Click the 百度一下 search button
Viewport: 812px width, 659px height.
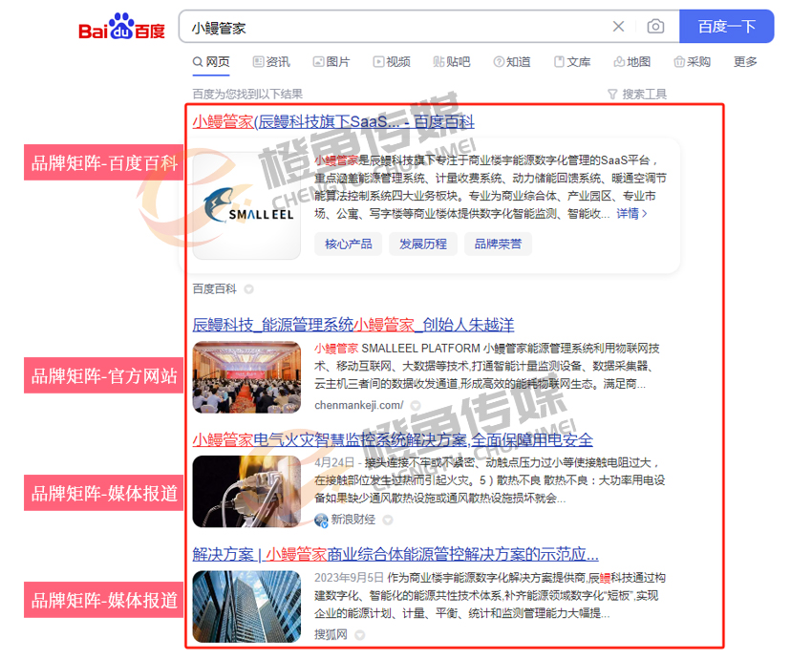point(727,27)
